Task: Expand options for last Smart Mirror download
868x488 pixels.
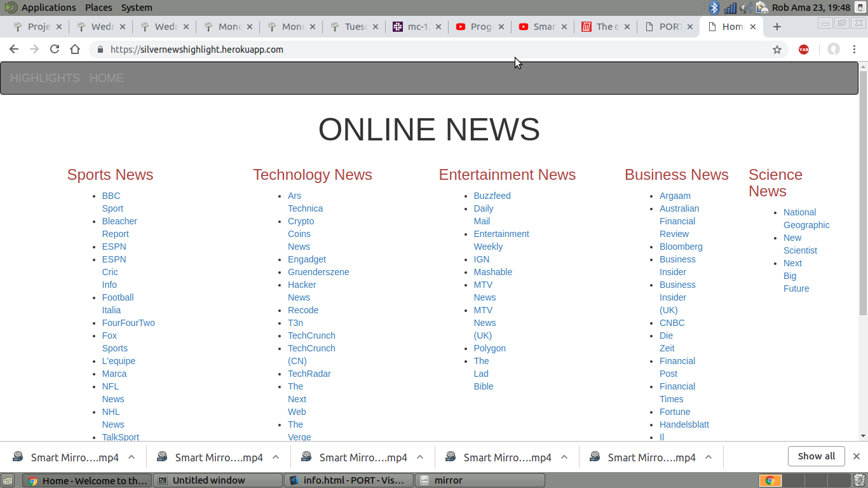Action: (x=709, y=457)
